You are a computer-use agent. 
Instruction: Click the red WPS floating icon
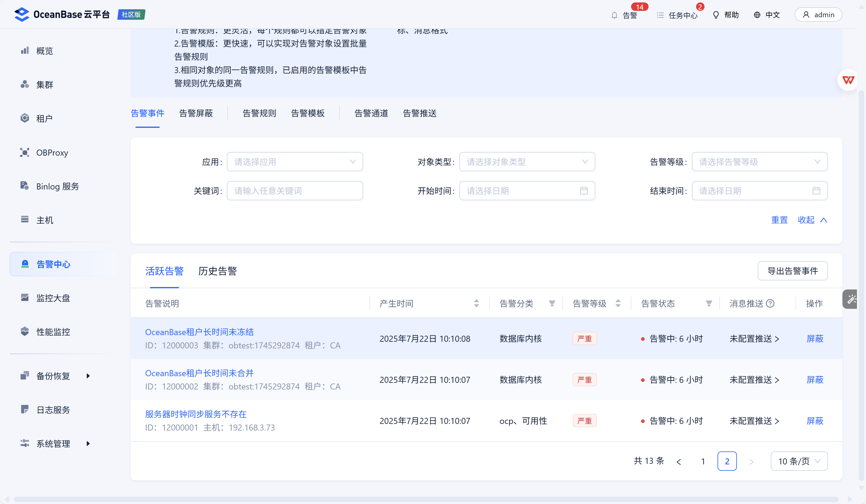click(x=848, y=80)
